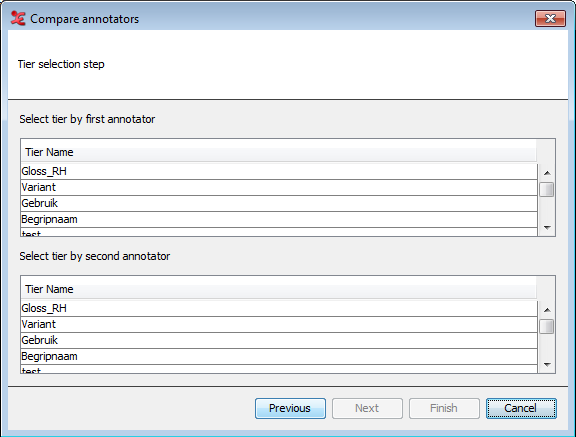Go back with the Previous button
The image size is (576, 437).
pyautogui.click(x=290, y=408)
